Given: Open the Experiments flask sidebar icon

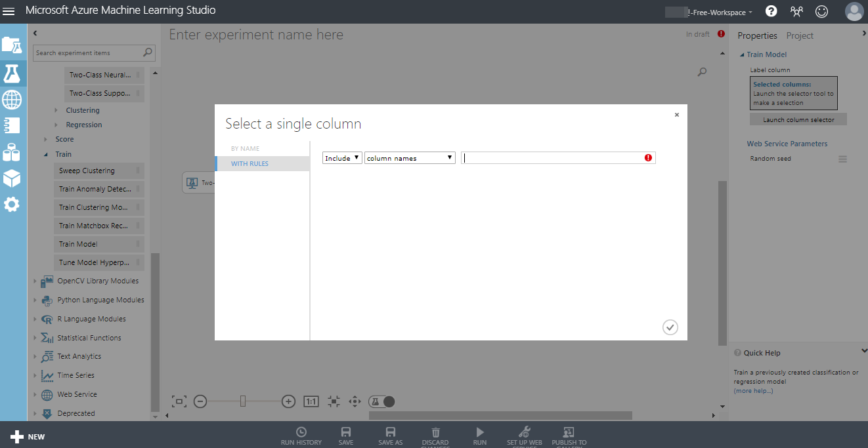Looking at the screenshot, I should click(x=12, y=73).
